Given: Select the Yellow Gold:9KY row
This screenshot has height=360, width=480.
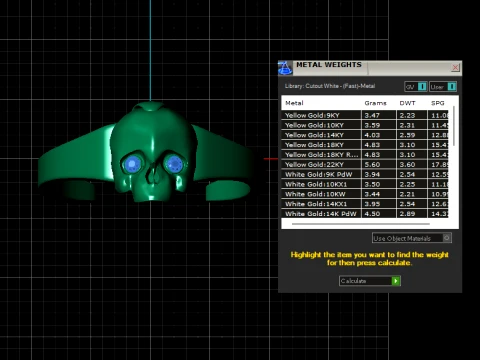Looking at the screenshot, I should tap(365, 115).
